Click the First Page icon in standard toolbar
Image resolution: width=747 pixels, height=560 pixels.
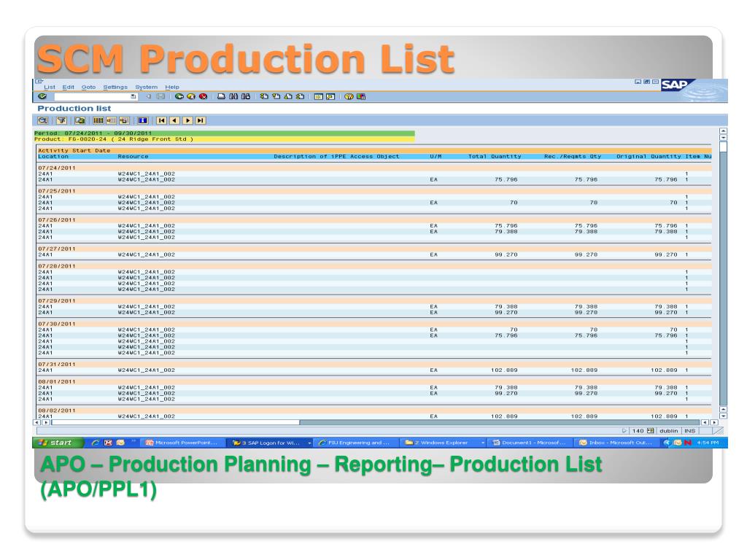click(x=264, y=96)
